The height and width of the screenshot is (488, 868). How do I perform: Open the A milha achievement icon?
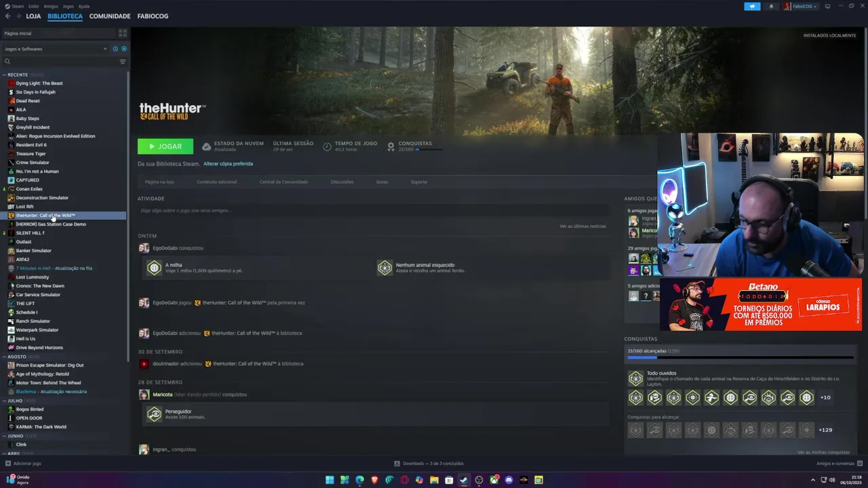[154, 268]
